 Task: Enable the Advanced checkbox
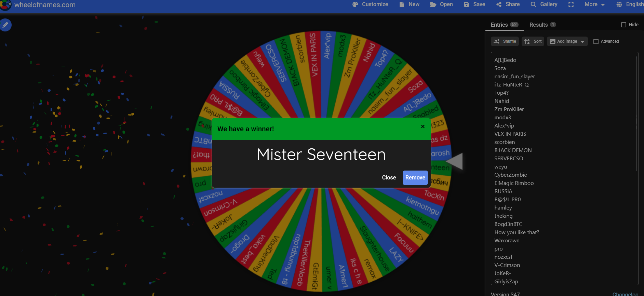tap(596, 41)
